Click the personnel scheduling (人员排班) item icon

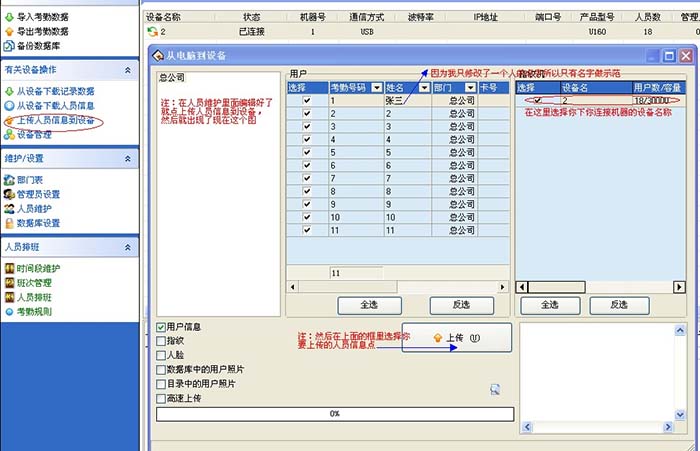[9, 297]
